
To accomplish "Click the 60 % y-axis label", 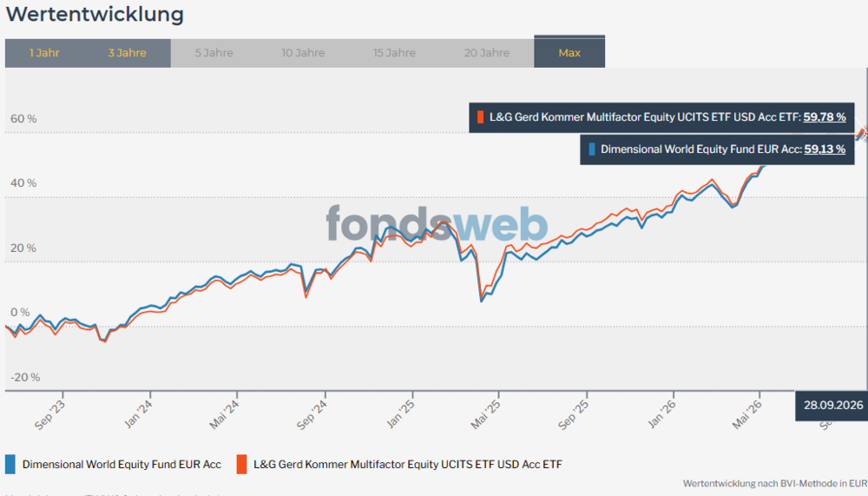I will point(23,119).
